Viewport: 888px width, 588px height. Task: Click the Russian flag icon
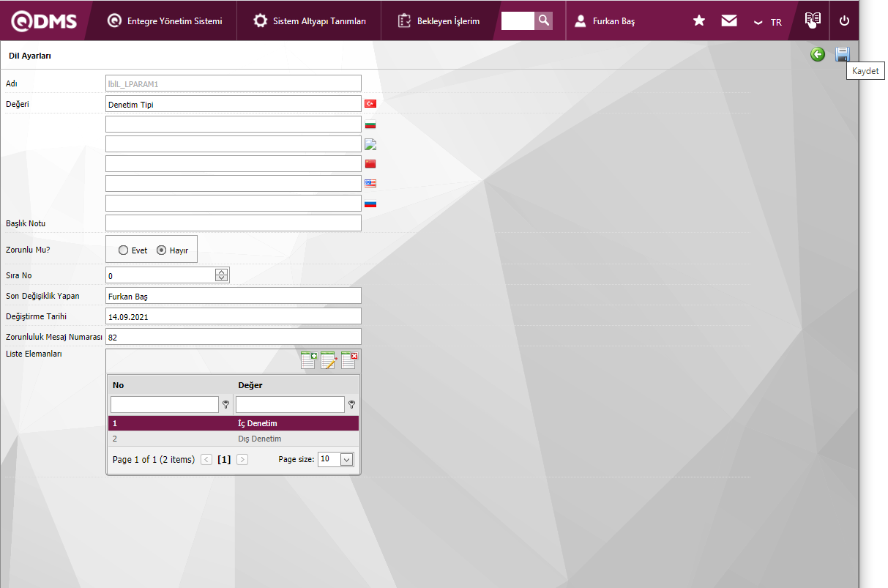(370, 204)
